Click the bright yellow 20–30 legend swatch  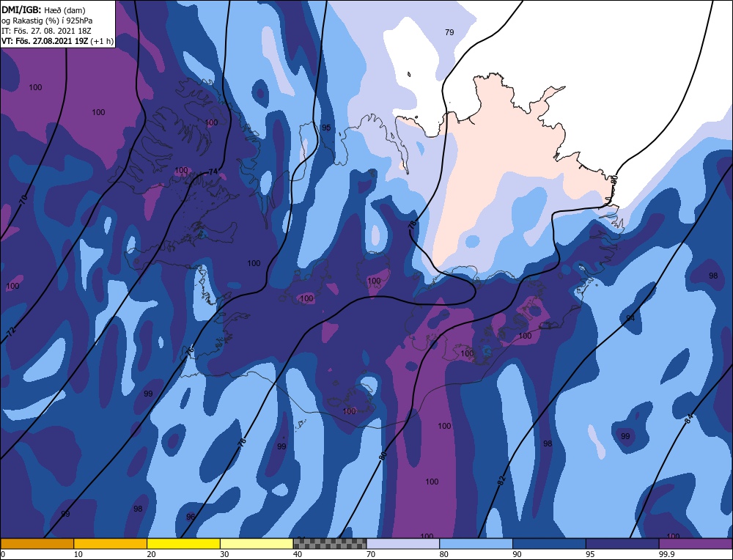pyautogui.click(x=184, y=544)
